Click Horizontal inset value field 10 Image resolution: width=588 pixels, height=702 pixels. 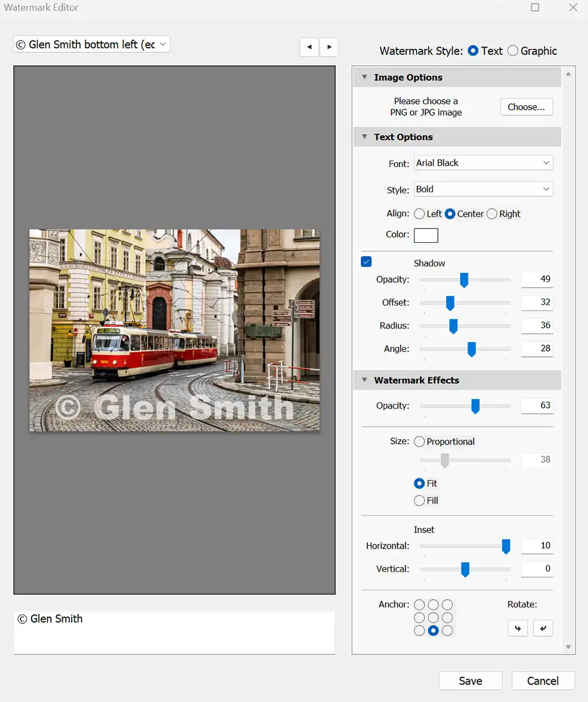coord(537,545)
